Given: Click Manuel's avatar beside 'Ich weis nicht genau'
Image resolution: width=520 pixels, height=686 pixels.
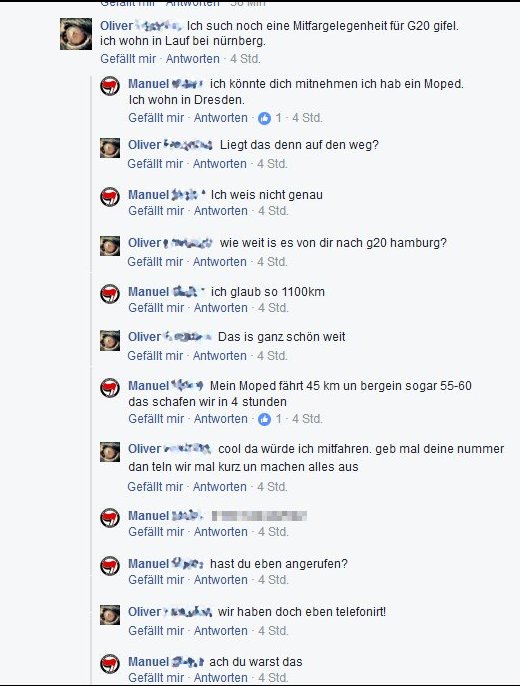Looking at the screenshot, I should [110, 196].
